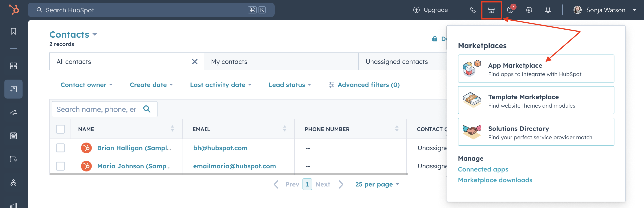The width and height of the screenshot is (644, 208).
Task: Select the Maria Johnson row checkbox
Action: (x=60, y=166)
